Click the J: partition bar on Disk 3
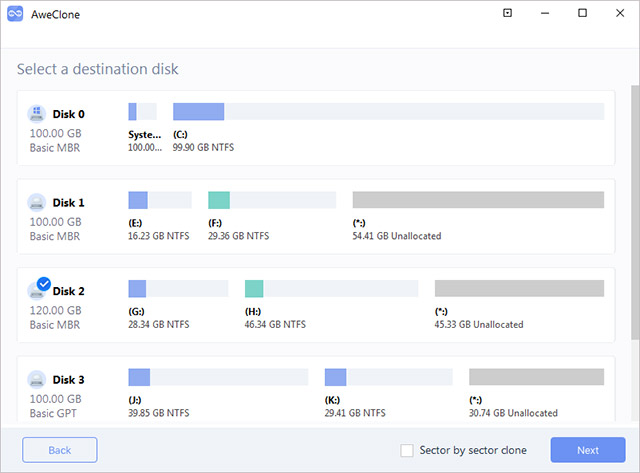Image resolution: width=640 pixels, height=473 pixels. pos(218,377)
